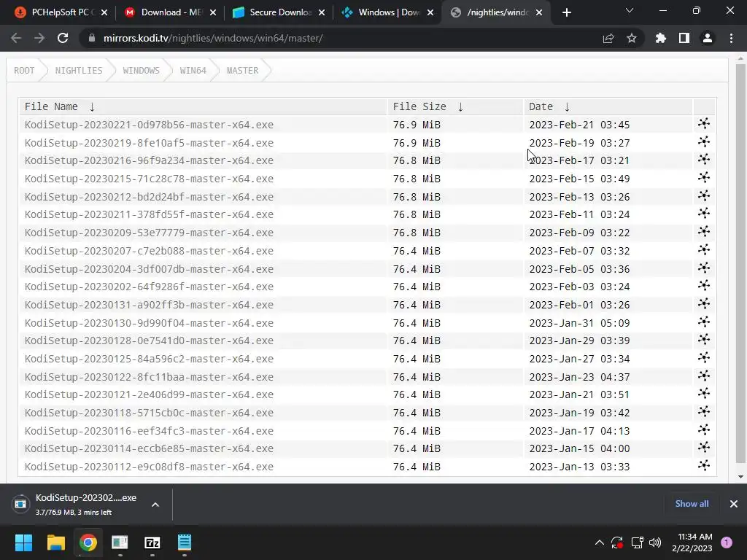Go to WIN64 breadcrumb
Screen dimensions: 747x560
tap(193, 71)
